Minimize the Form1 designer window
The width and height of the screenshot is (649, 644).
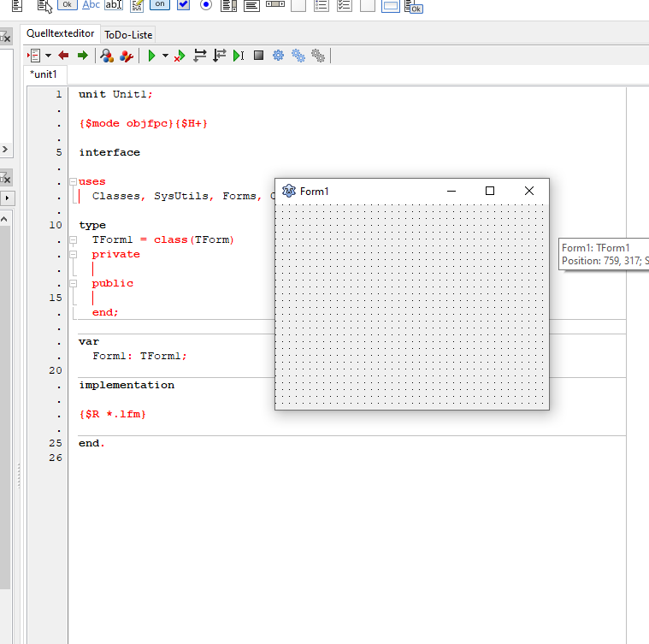click(x=451, y=191)
